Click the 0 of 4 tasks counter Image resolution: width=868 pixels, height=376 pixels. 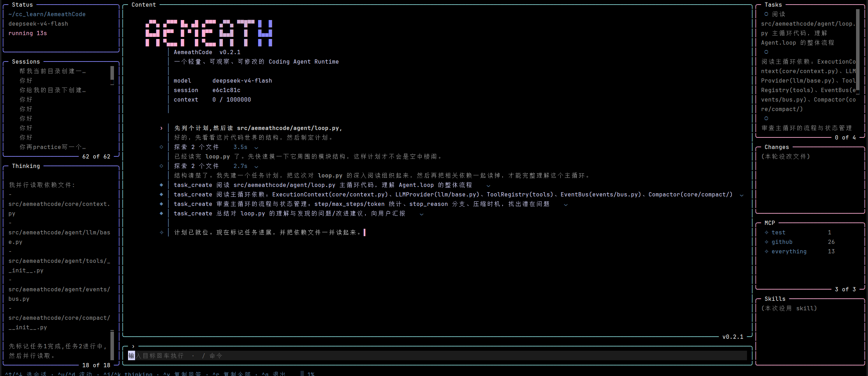point(845,138)
